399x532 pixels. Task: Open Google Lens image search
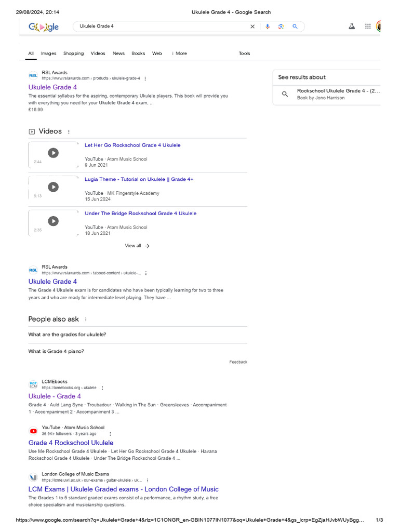click(x=281, y=26)
